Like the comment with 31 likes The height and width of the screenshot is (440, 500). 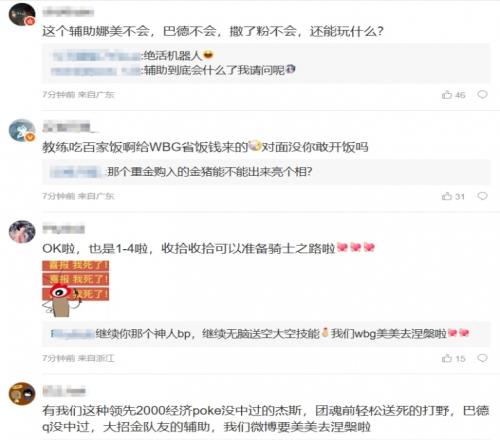click(x=453, y=196)
